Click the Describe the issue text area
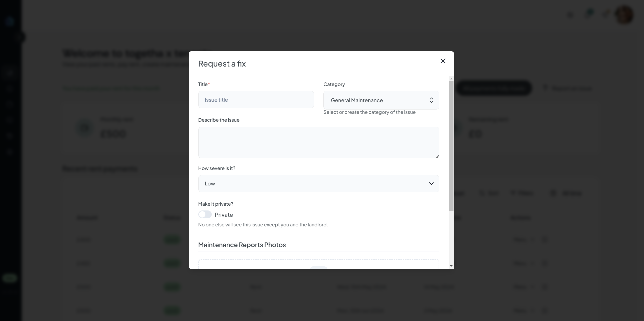The image size is (644, 321). (319, 142)
